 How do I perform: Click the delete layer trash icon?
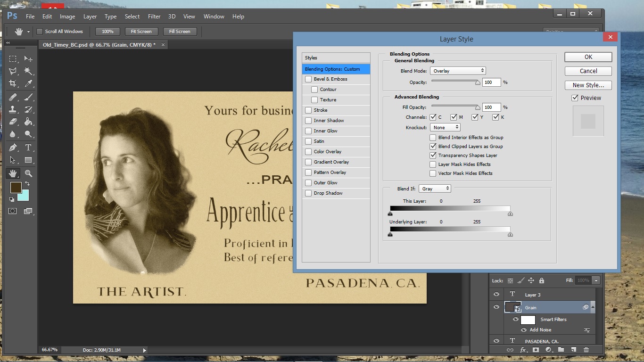tap(586, 350)
